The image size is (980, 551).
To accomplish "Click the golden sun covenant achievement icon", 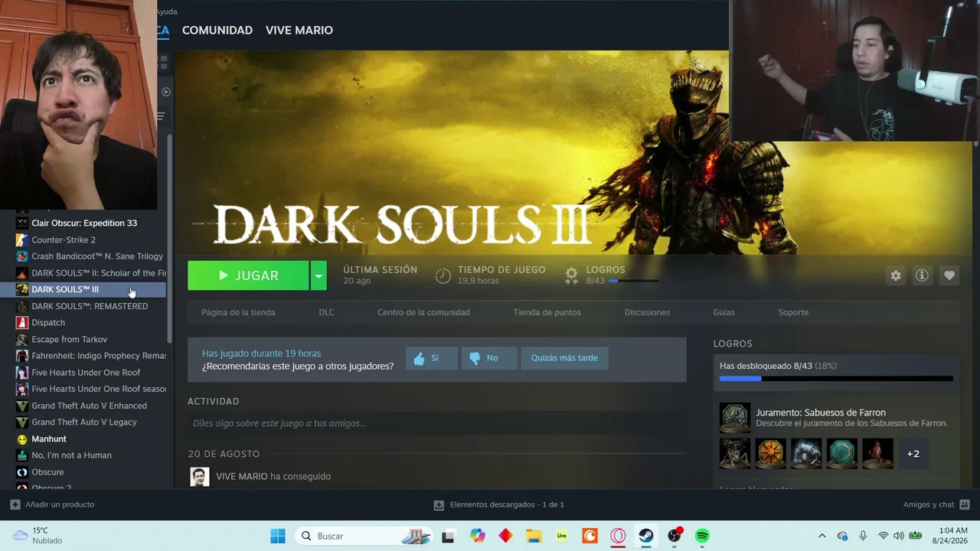I will [770, 454].
